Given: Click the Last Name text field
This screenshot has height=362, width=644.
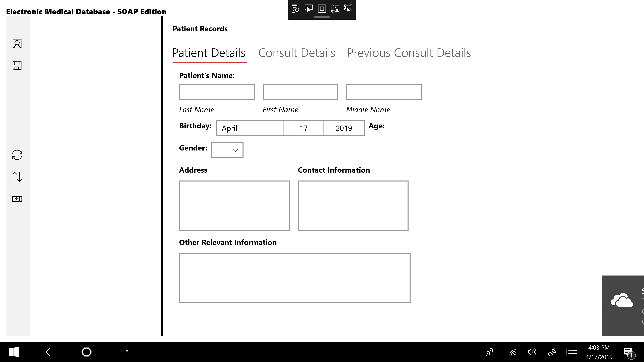Looking at the screenshot, I should (217, 92).
